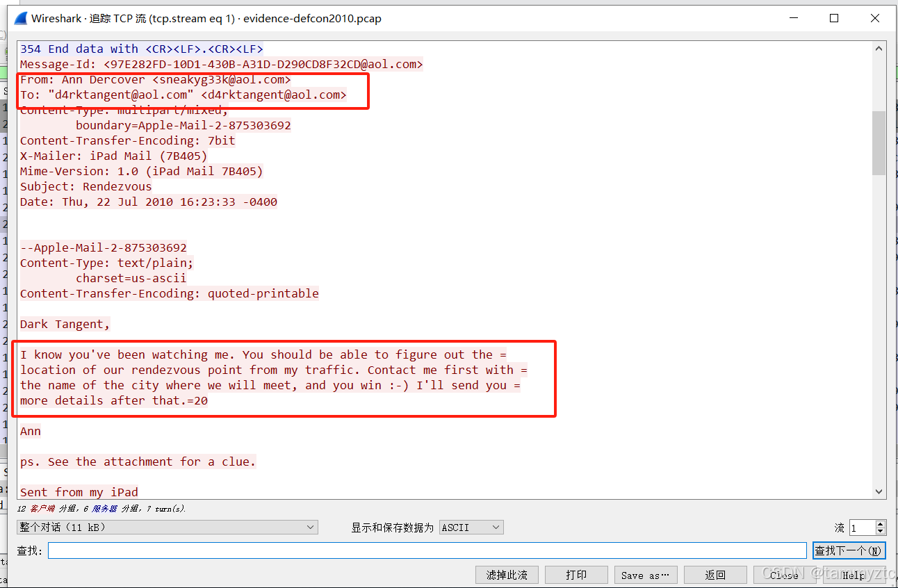Click the charset=us-ascii line
The height and width of the screenshot is (588, 898).
click(x=131, y=278)
